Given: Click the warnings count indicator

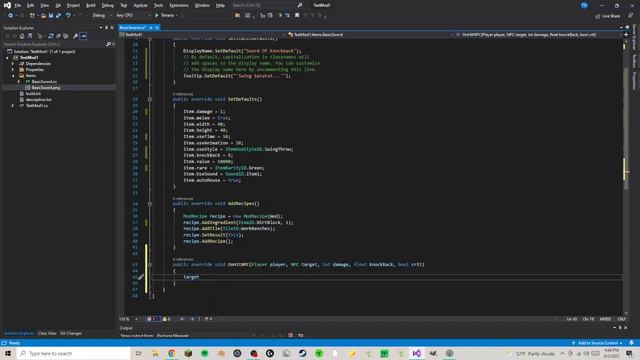Looking at the screenshot, I should click(x=167, y=319).
